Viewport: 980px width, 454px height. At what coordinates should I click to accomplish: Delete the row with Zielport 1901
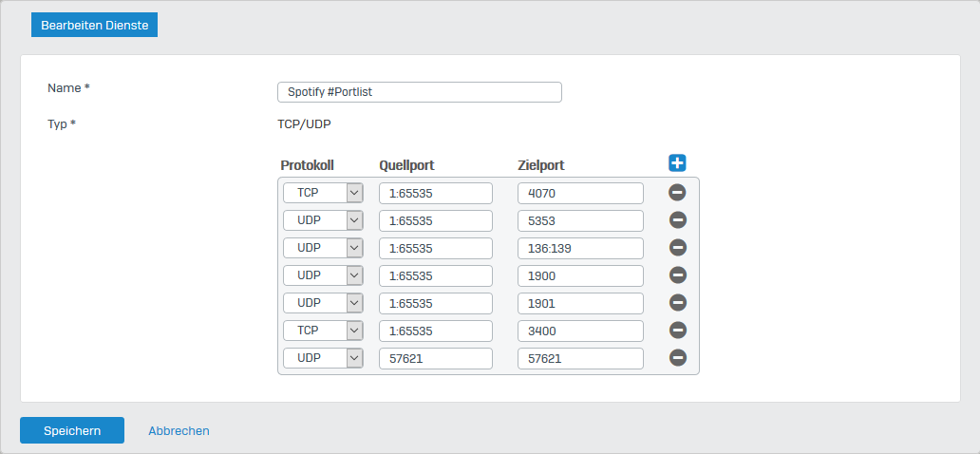pos(677,303)
